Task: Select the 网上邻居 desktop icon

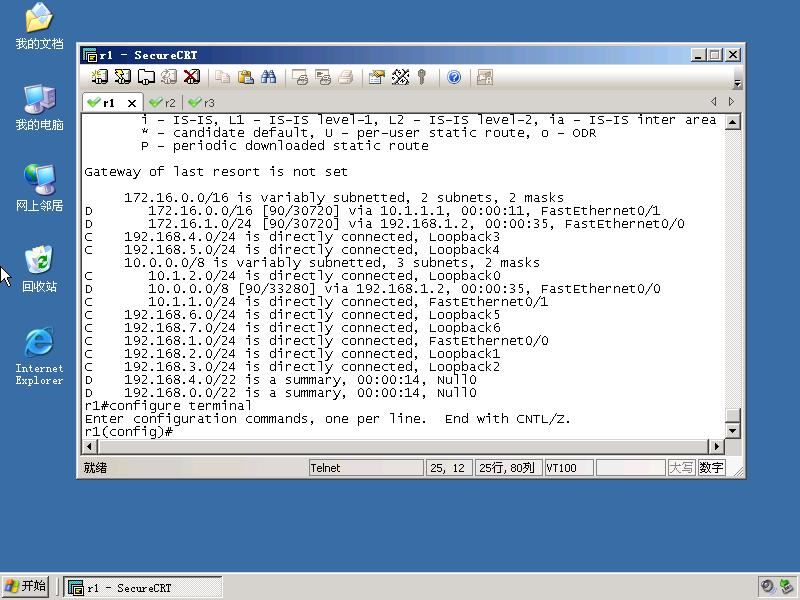Action: pyautogui.click(x=39, y=188)
